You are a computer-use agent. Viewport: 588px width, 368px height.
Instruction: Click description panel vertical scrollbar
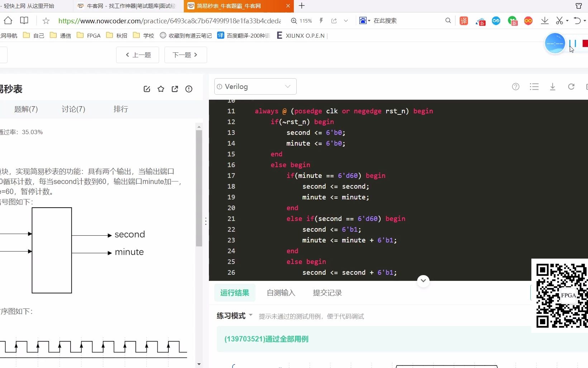click(199, 188)
